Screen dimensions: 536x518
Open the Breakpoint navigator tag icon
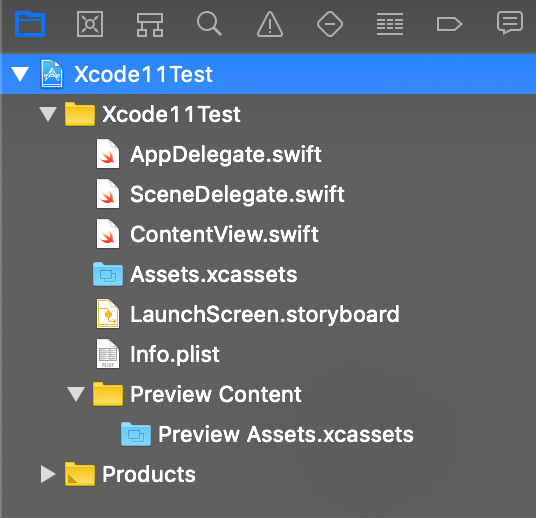(450, 24)
